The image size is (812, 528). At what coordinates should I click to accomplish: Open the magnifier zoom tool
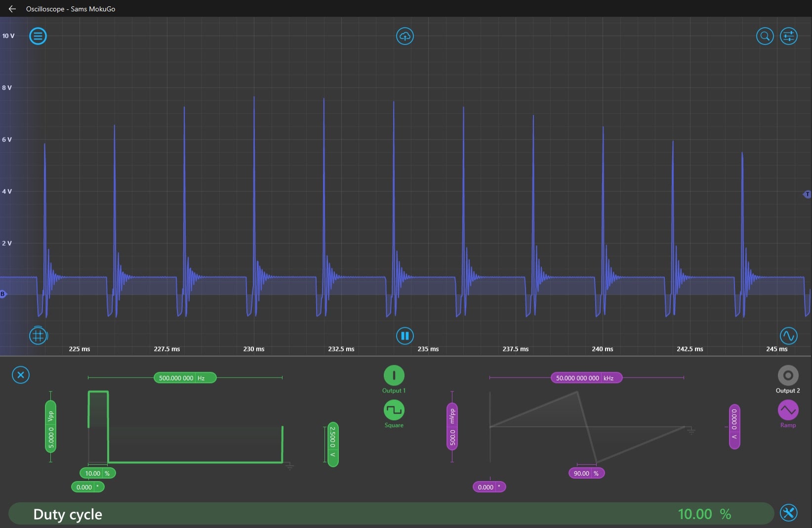(x=765, y=36)
